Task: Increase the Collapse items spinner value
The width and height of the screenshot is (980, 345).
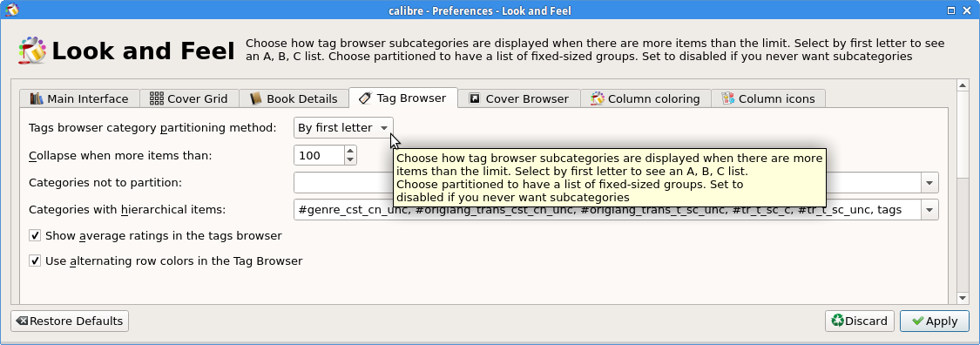Action: point(351,150)
